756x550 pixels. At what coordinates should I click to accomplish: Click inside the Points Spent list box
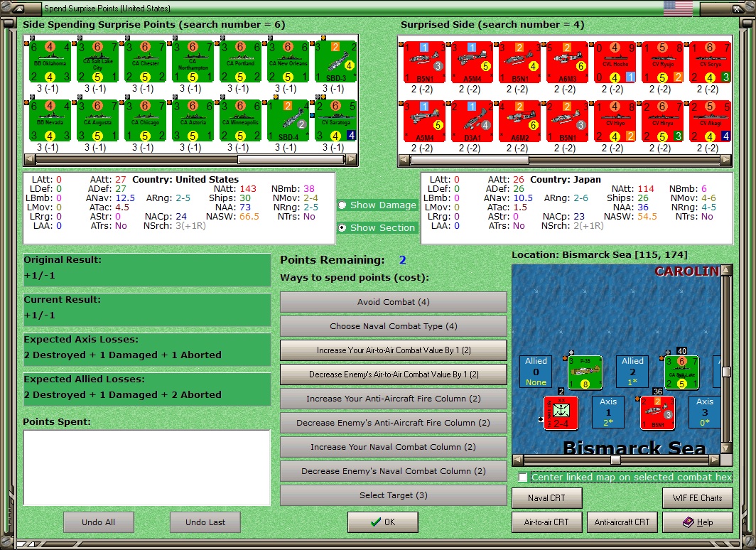pos(146,468)
